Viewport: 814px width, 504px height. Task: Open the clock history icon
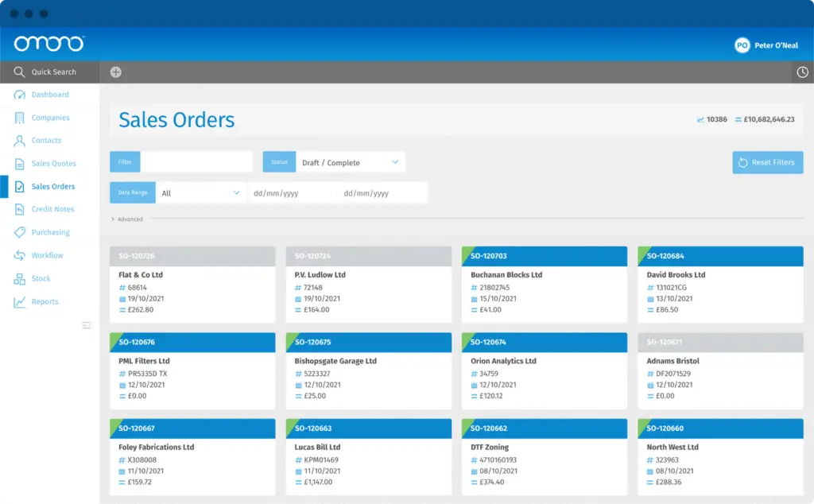pos(803,72)
